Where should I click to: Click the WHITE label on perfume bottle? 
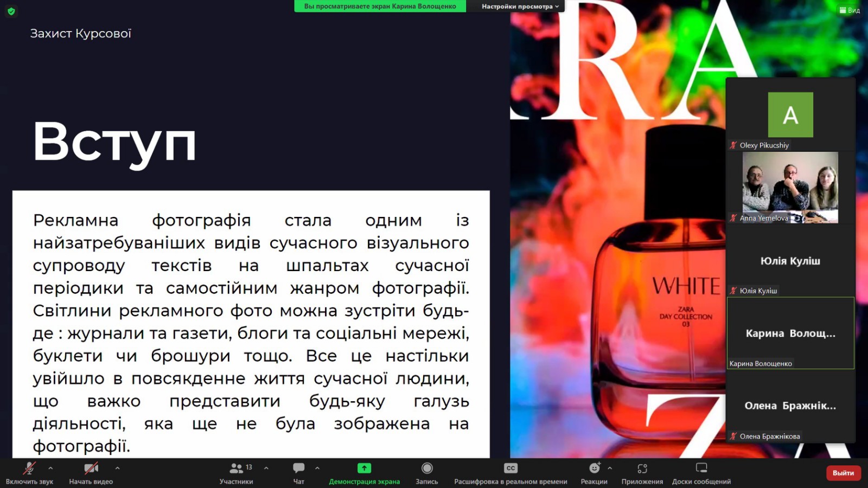(686, 286)
